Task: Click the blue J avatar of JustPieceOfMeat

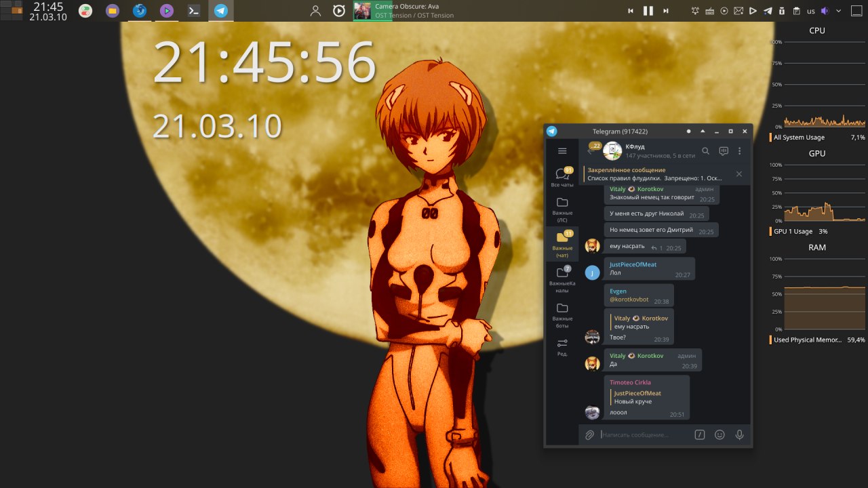Action: 592,272
